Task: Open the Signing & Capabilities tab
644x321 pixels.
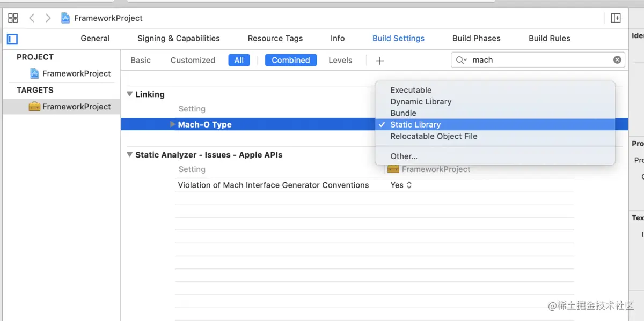Action: 179,39
